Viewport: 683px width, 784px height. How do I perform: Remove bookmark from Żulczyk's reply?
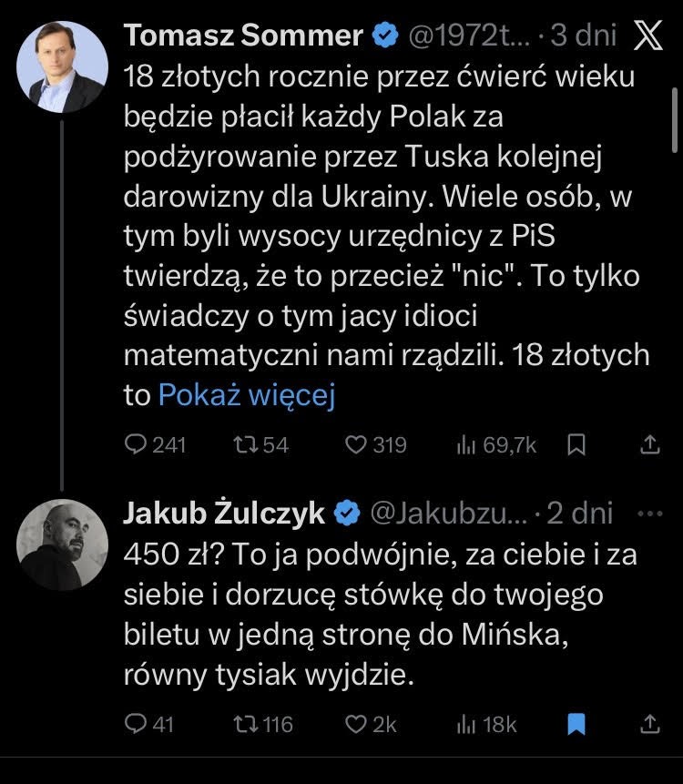coord(576,724)
